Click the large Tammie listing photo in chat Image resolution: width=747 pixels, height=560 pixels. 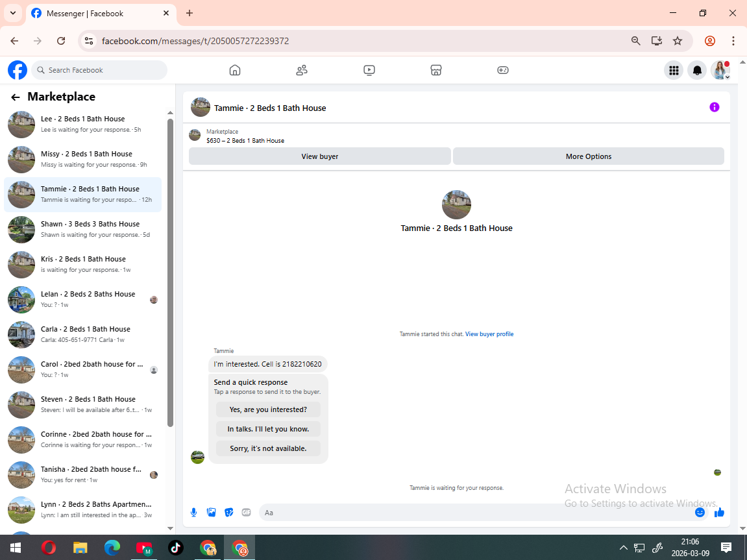(456, 205)
